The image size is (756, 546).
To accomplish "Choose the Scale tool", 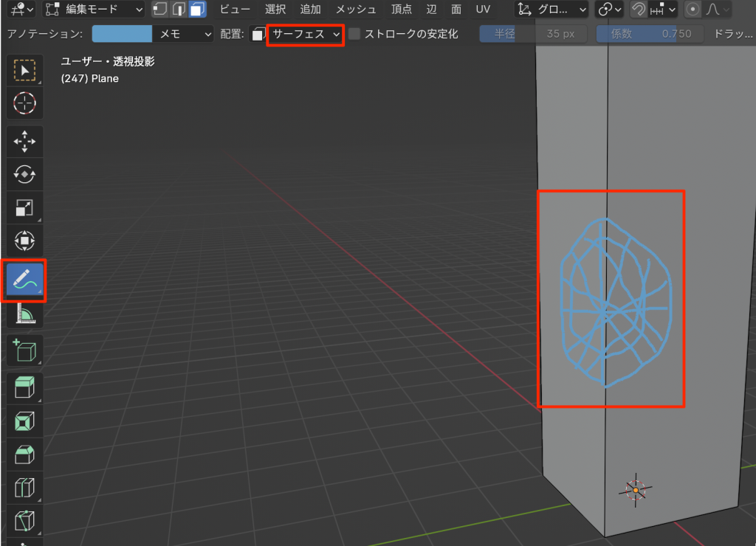I will click(24, 208).
